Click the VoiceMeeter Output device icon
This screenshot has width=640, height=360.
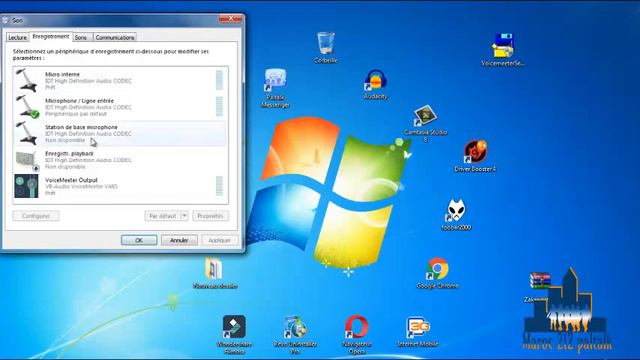coord(26,186)
